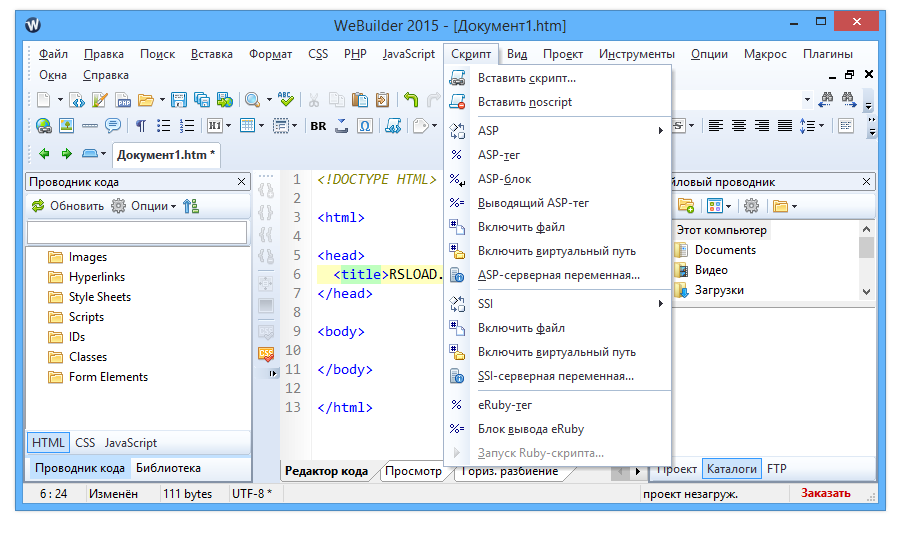Click the new PHP document icon
The width and height of the screenshot is (899, 533).
click(x=123, y=100)
